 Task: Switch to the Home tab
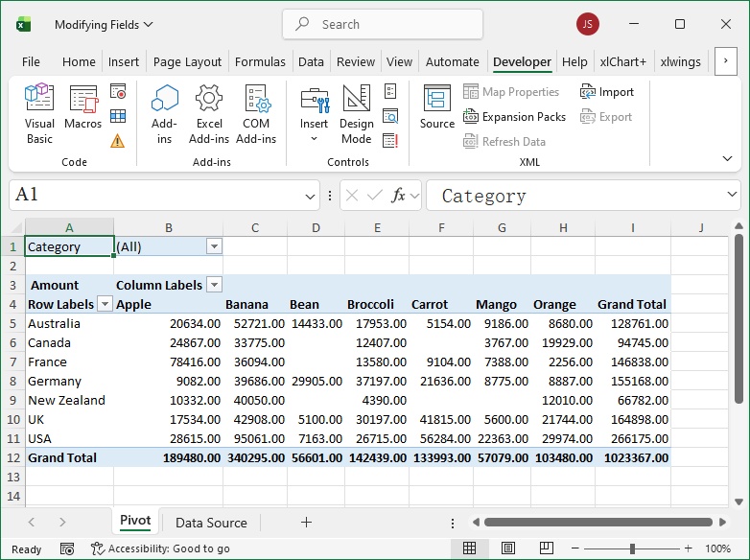pos(79,61)
